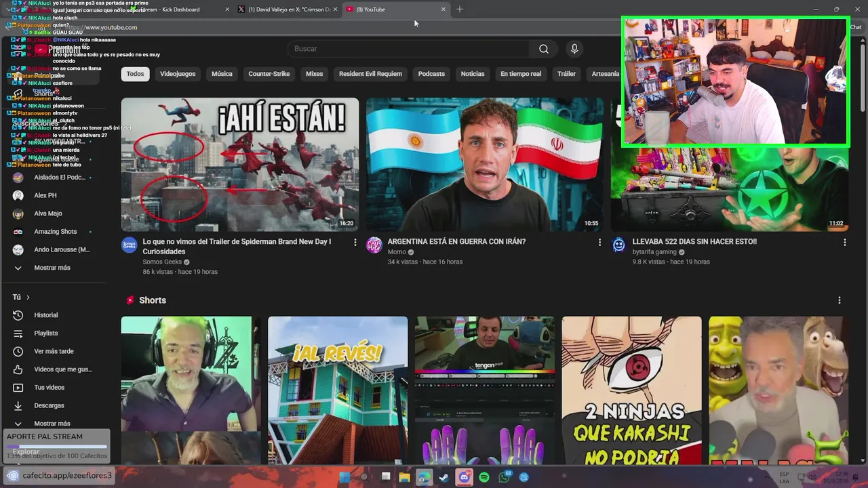Open options menu for Spiderman trailer video
This screenshot has width=868, height=488.
click(x=355, y=242)
